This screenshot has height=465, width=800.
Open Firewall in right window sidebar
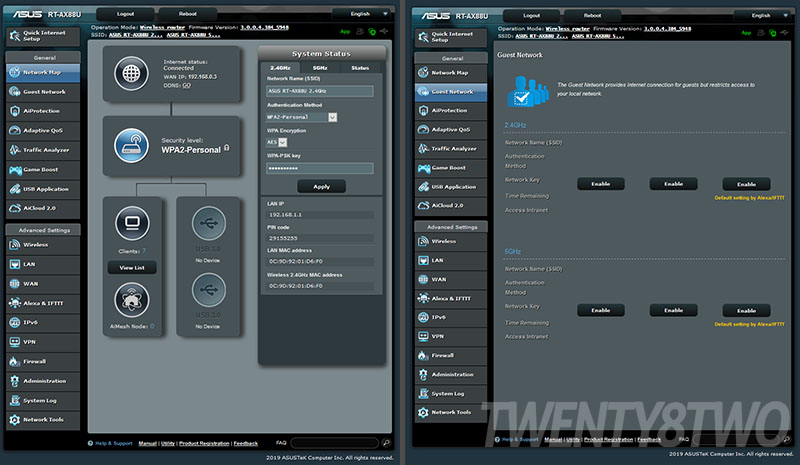pos(451,355)
